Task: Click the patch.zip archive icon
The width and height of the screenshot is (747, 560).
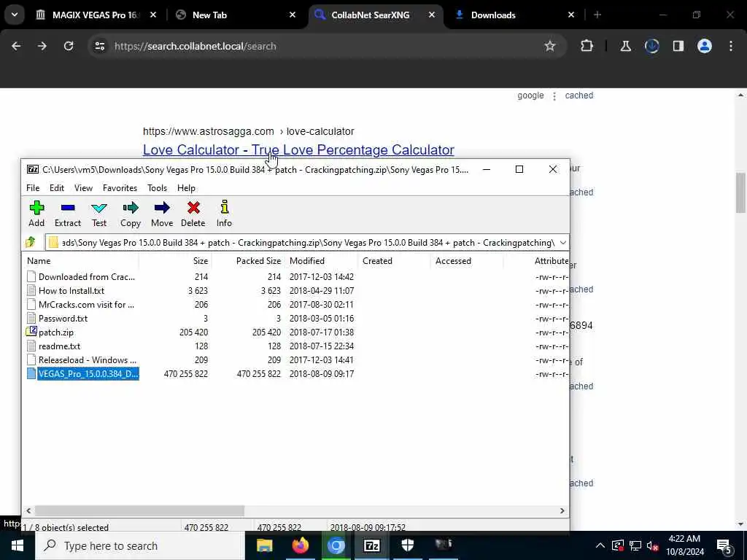Action: pyautogui.click(x=31, y=332)
